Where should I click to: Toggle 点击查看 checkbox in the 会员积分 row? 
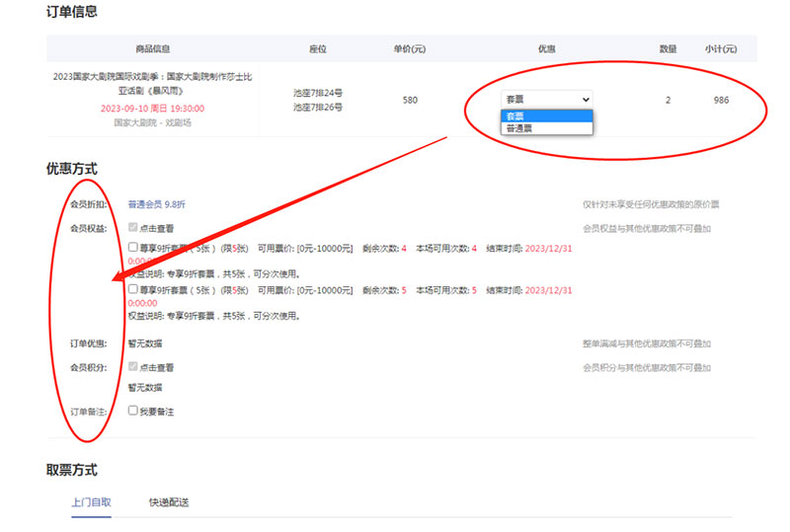point(133,367)
